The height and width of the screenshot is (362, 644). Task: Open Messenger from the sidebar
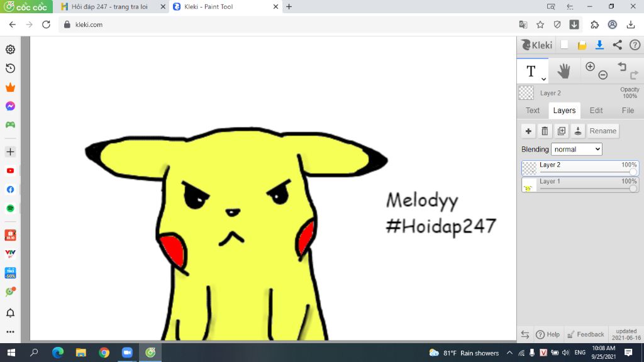(10, 106)
